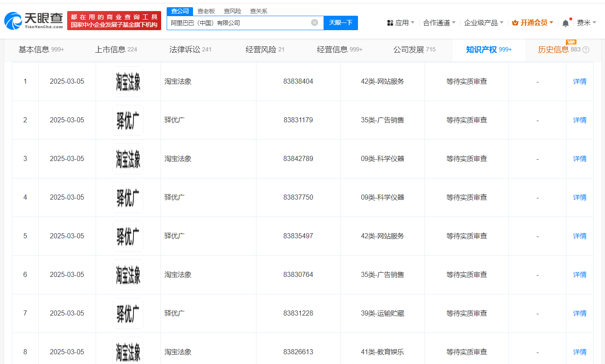Image resolution: width=605 pixels, height=364 pixels.
Task: Open the 费米 user account menu
Action: coord(586,23)
